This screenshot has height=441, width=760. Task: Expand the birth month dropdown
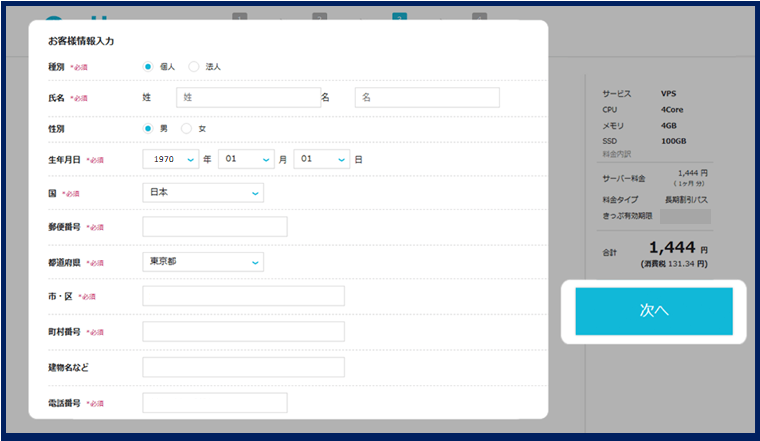click(x=245, y=159)
